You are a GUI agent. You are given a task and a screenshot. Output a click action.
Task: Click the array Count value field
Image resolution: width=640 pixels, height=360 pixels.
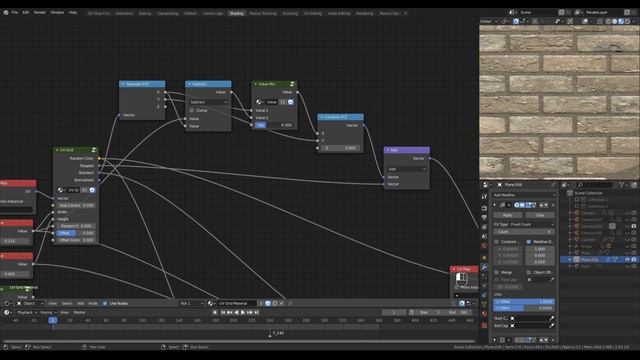click(x=524, y=232)
